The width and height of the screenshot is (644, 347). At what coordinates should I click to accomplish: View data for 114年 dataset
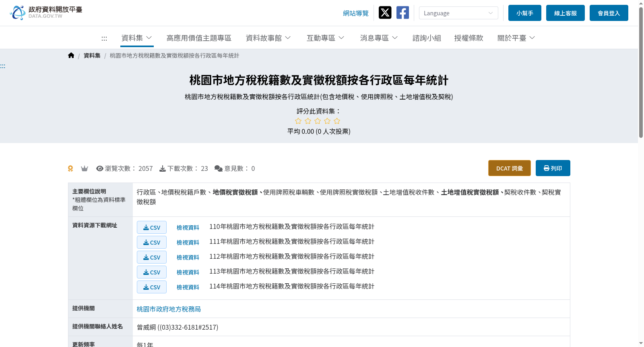188,287
